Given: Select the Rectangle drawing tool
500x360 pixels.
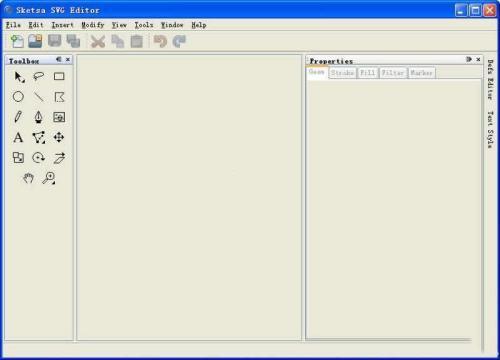Looking at the screenshot, I should coord(59,77).
